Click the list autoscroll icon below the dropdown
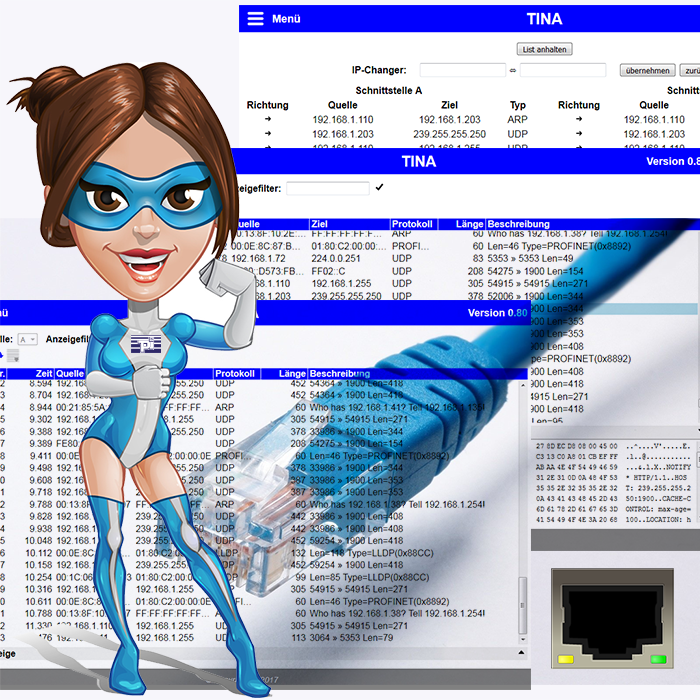This screenshot has width=700, height=700. click(x=13, y=356)
